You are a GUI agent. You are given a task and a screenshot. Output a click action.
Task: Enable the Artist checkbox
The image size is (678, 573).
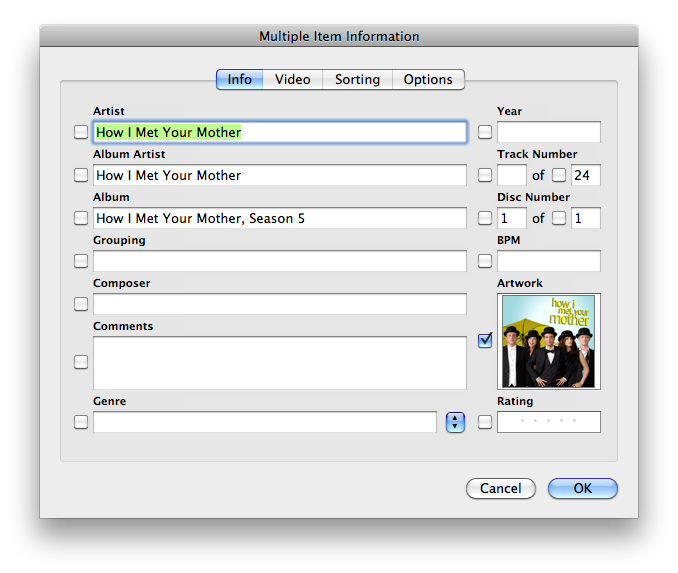pos(81,132)
